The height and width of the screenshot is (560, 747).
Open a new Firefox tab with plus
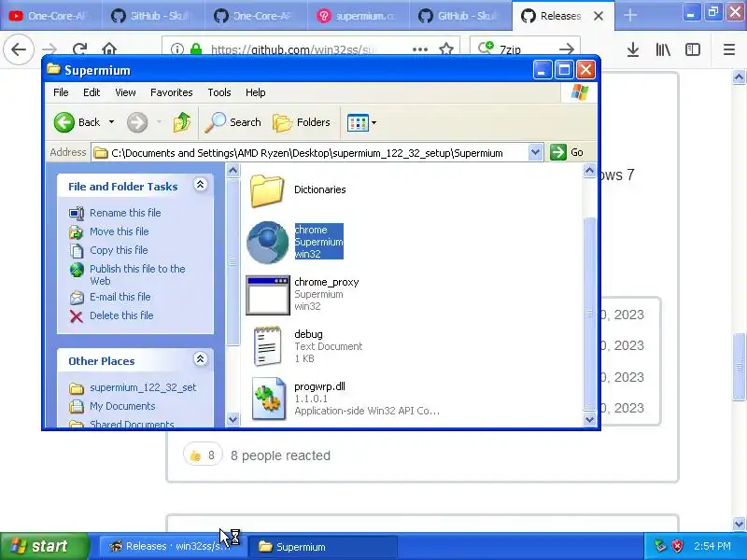tap(629, 16)
